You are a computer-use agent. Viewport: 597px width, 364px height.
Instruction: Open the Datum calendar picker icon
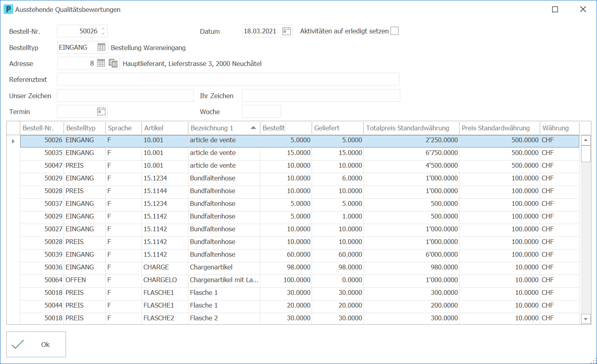tap(286, 31)
